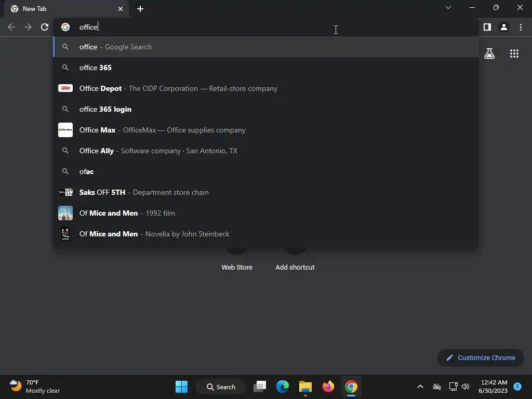Click the taskbar Search box
The width and height of the screenshot is (532, 399).
click(x=221, y=387)
